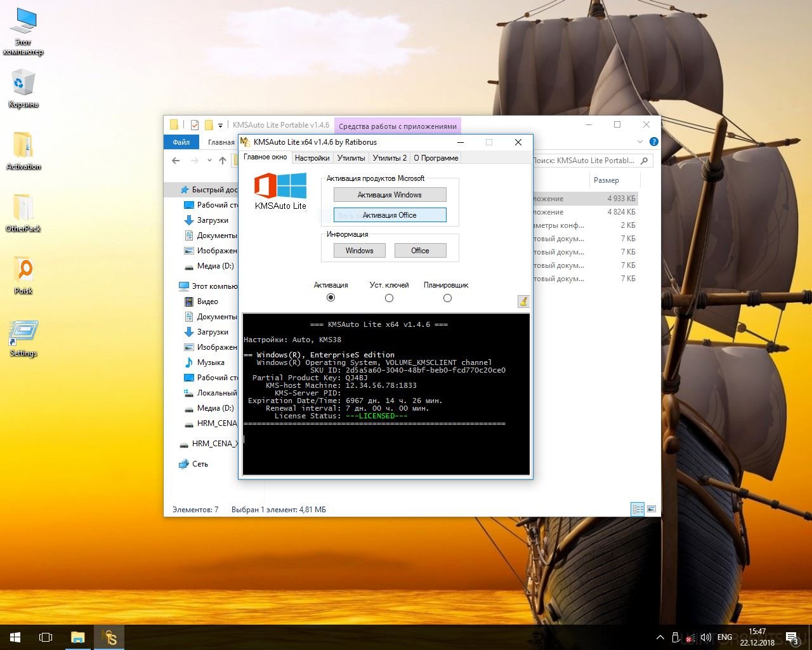Show hidden tray icons chevron
The height and width of the screenshot is (650, 812).
coord(660,637)
